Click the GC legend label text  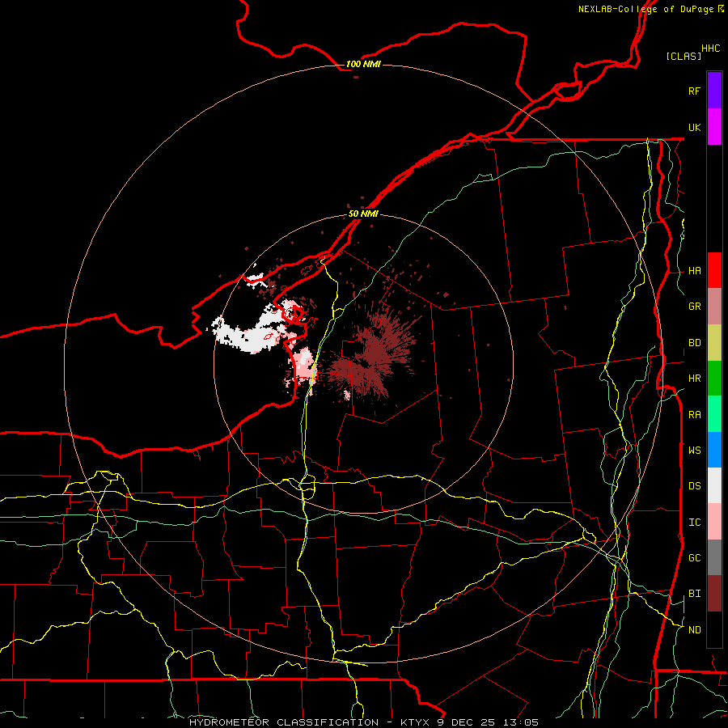pyautogui.click(x=695, y=558)
